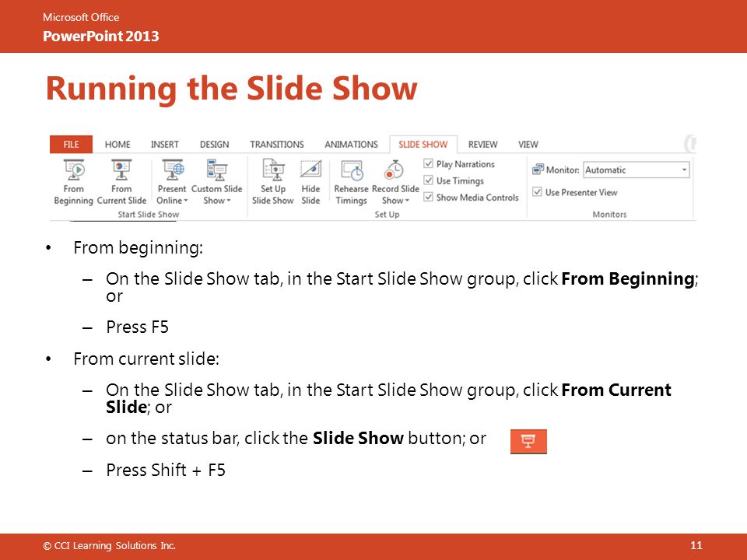Viewport: 747px width, 560px height.
Task: Click the 'Press Shift + F5' text
Action: pos(166,471)
